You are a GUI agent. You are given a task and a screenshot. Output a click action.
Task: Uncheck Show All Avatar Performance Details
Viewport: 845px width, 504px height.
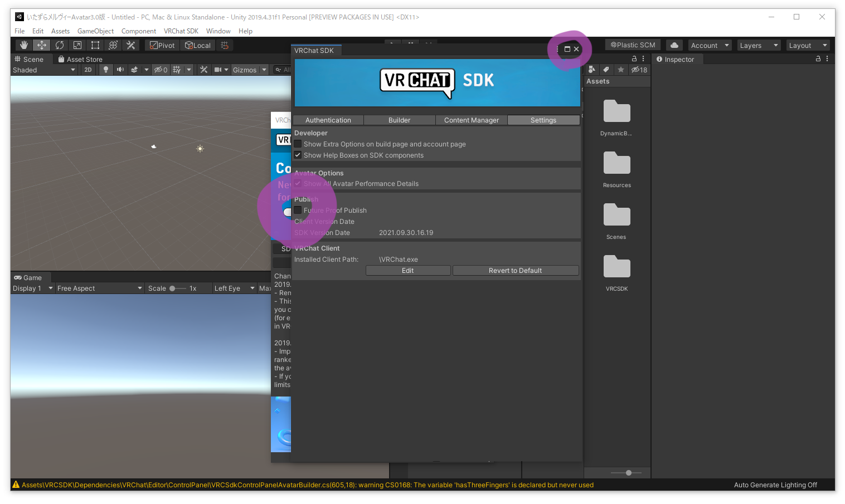[x=298, y=183]
